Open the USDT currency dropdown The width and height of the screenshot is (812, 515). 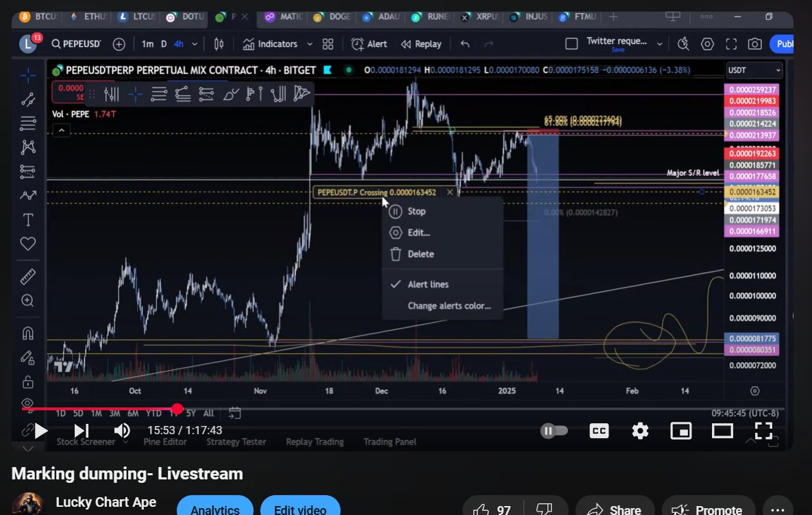(754, 70)
